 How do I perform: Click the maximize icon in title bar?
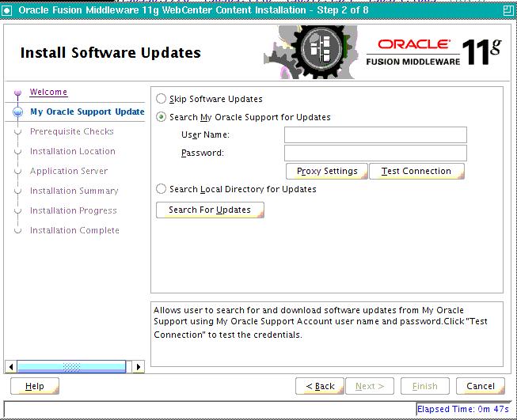[x=508, y=10]
